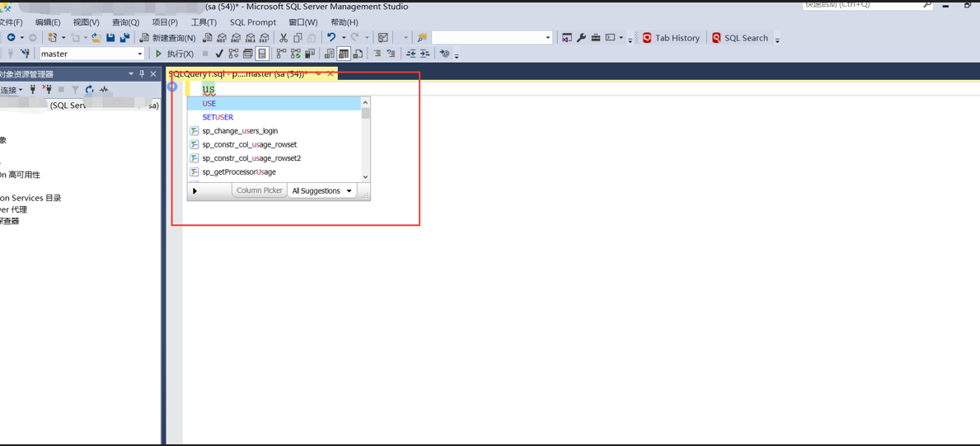This screenshot has width=980, height=446.
Task: Open the Undo history dropdown arrow
Action: [x=344, y=38]
